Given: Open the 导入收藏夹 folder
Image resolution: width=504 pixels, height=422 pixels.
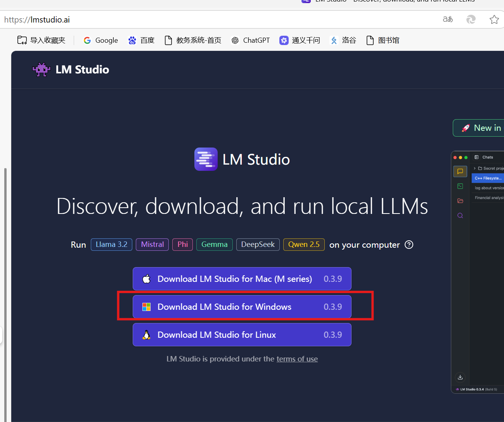Looking at the screenshot, I should 41,40.
